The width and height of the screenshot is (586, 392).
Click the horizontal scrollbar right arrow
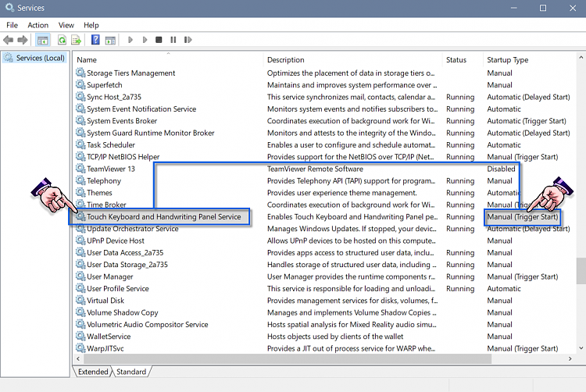tap(570, 358)
